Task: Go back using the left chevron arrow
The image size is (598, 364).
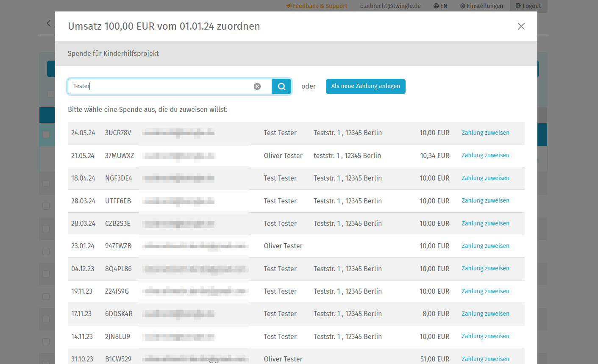Action: 48,23
